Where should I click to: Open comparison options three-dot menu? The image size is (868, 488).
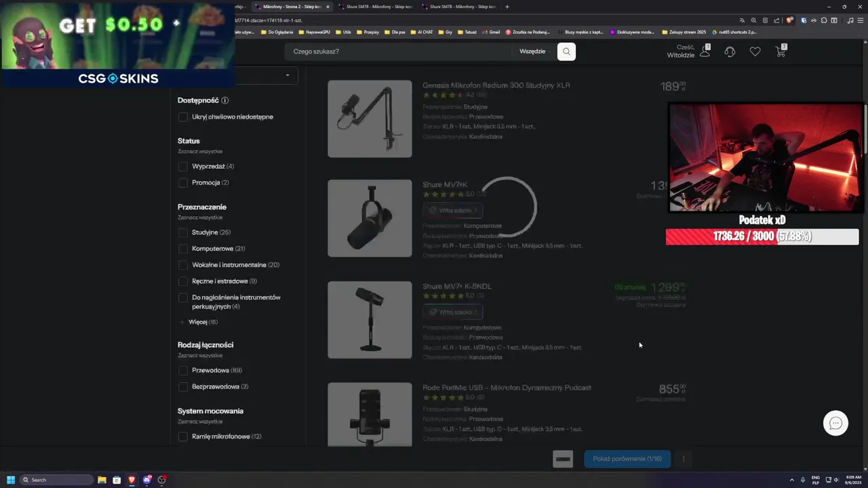point(684,459)
